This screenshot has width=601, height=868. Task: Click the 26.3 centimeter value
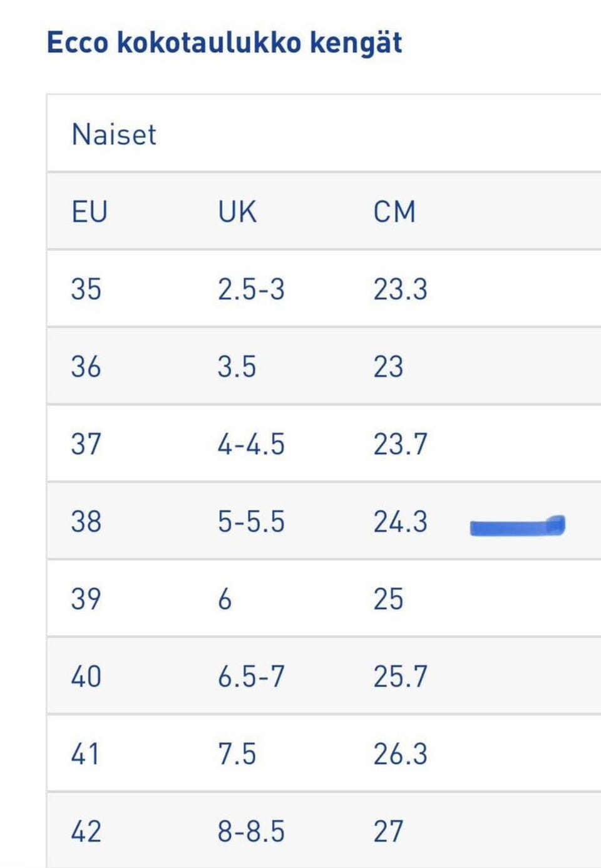(401, 754)
